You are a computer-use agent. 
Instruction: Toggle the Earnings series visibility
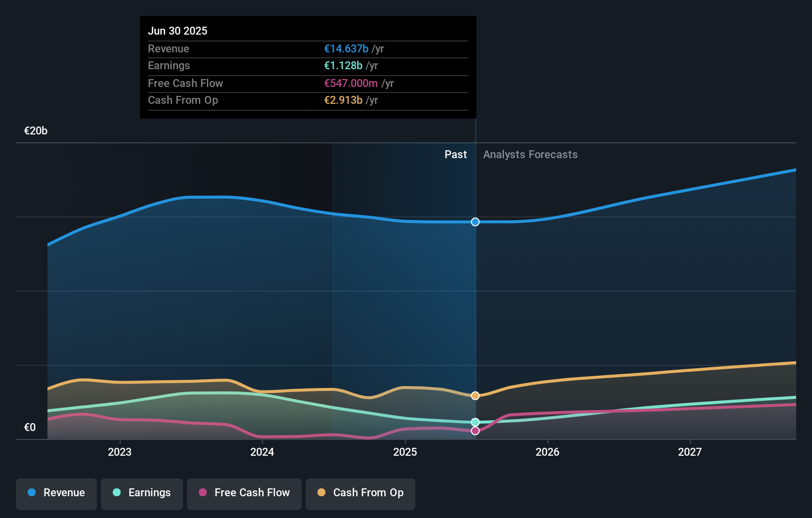pyautogui.click(x=142, y=493)
